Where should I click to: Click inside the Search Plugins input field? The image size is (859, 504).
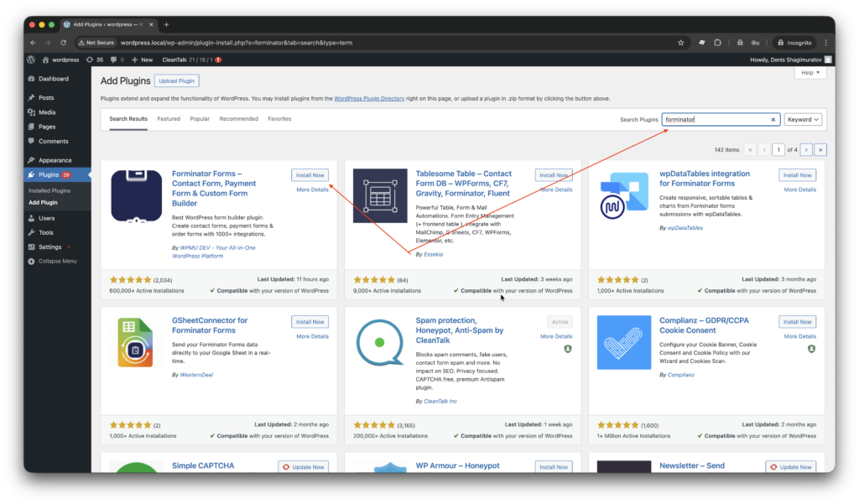click(x=721, y=119)
